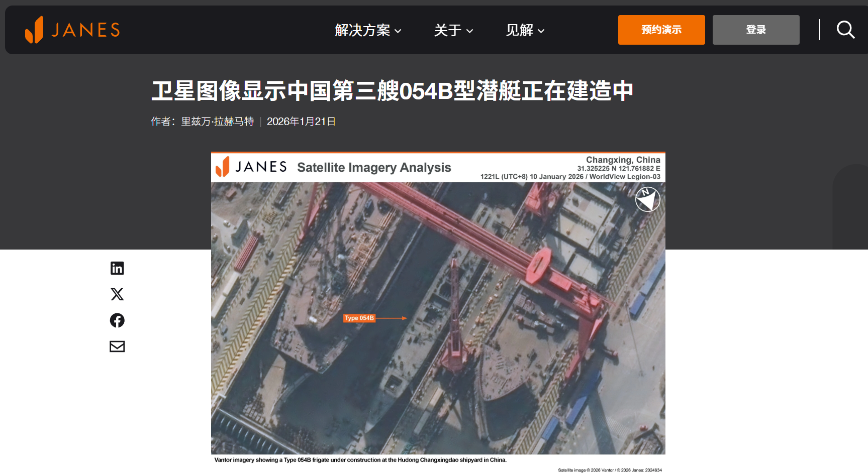Expand the 关于 dropdown menu
The height and width of the screenshot is (474, 868).
pyautogui.click(x=454, y=30)
